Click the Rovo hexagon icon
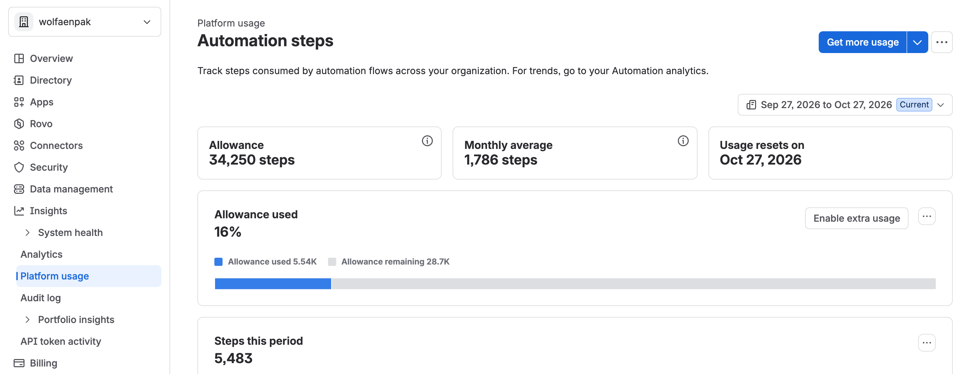Image resolution: width=980 pixels, height=374 pixels. pyautogui.click(x=19, y=123)
